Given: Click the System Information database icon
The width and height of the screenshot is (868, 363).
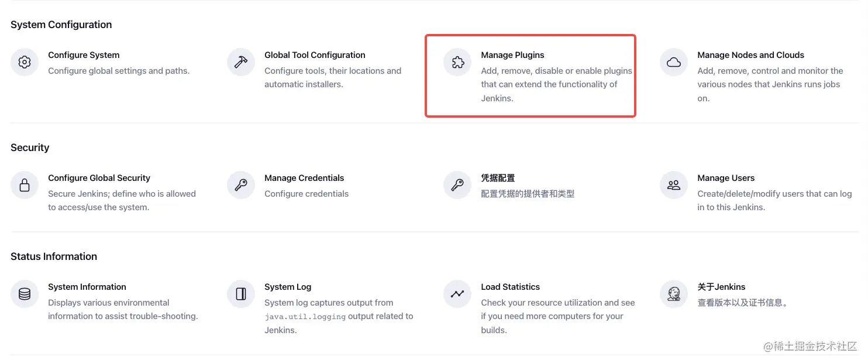Looking at the screenshot, I should 25,294.
